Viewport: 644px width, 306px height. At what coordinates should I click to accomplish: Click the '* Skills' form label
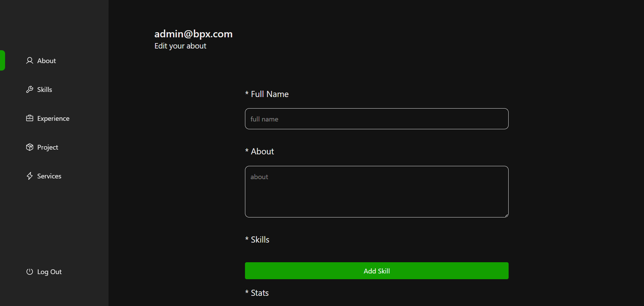[x=257, y=240]
